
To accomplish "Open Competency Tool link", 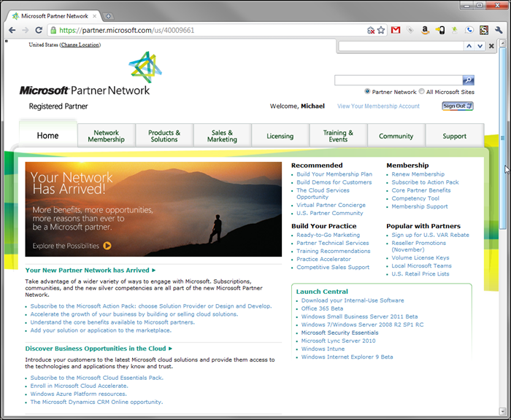I will 415,198.
